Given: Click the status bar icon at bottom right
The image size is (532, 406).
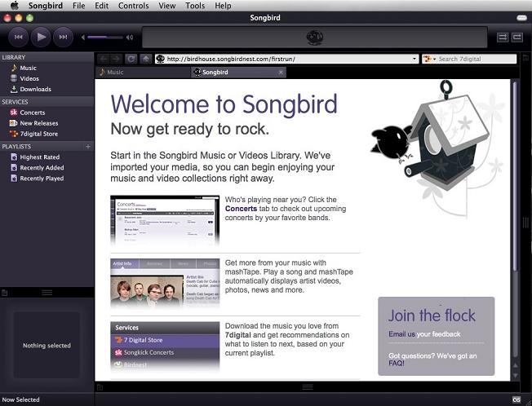Looking at the screenshot, I should point(516,399).
